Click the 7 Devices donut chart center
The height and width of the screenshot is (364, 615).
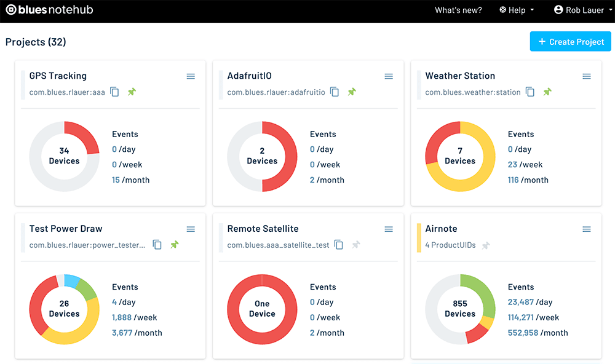460,156
